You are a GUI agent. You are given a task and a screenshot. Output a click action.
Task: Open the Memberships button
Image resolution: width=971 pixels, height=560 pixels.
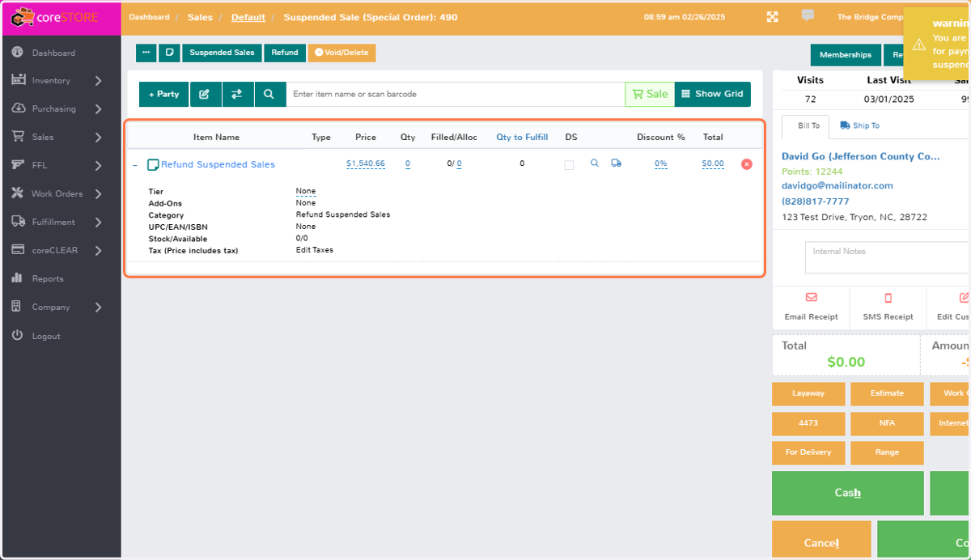click(846, 55)
